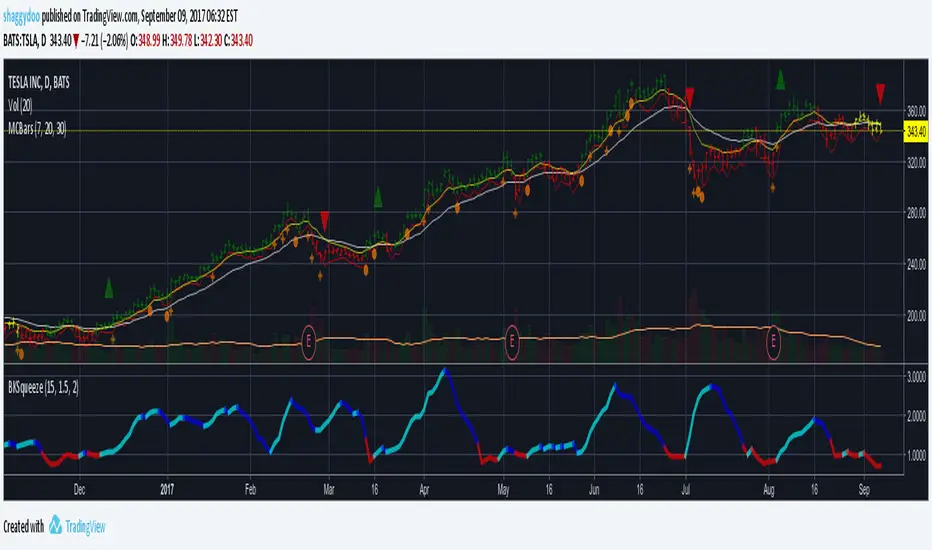Viewport: 932px width, 550px height.
Task: Click the 360.00 price axis label
Action: tap(916, 111)
